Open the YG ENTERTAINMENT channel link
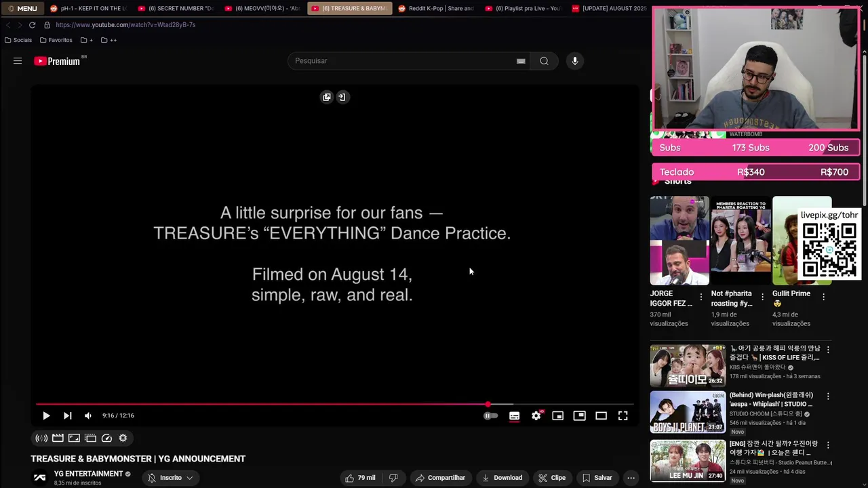 click(88, 474)
